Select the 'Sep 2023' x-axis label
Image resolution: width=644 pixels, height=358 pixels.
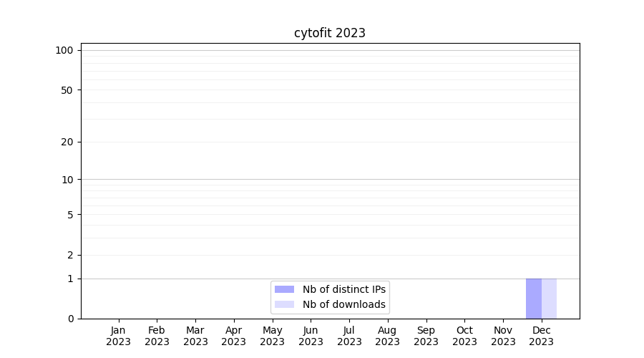pos(426,336)
